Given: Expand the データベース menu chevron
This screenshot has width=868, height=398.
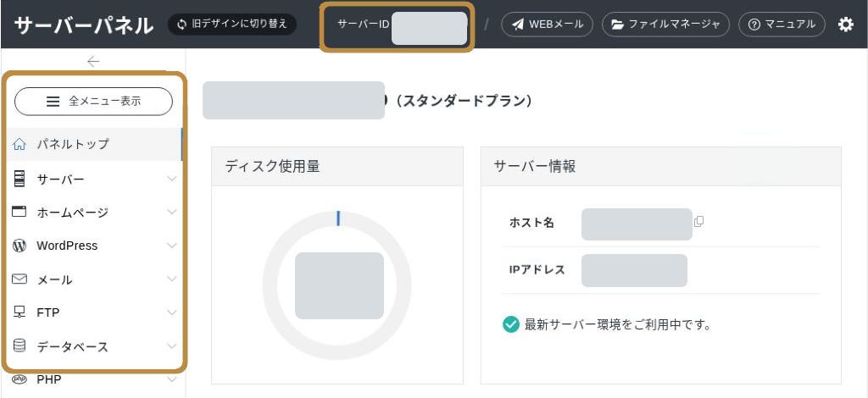Looking at the screenshot, I should tap(171, 346).
